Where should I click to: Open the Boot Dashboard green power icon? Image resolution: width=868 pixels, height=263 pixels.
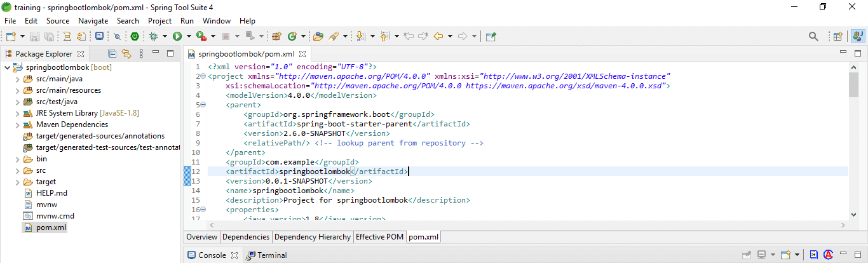click(135, 37)
